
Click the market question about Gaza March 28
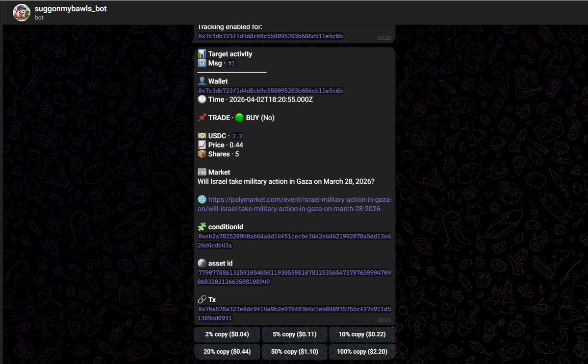pos(286,181)
